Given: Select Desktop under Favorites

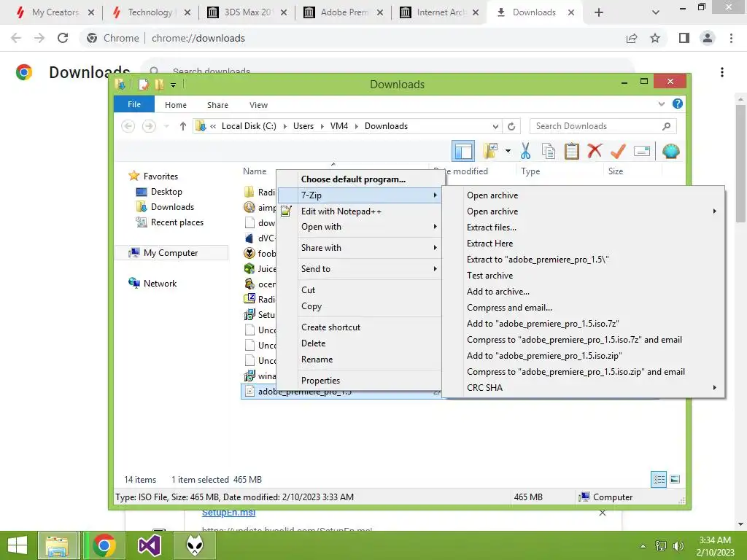Looking at the screenshot, I should 166,192.
